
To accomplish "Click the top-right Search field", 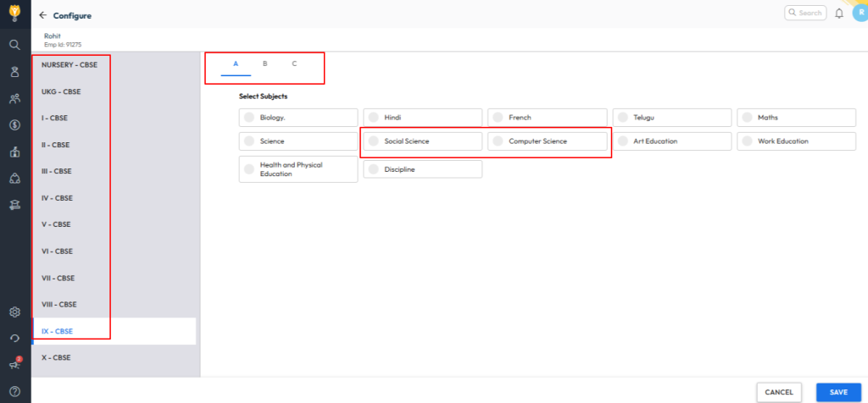I will pyautogui.click(x=804, y=13).
